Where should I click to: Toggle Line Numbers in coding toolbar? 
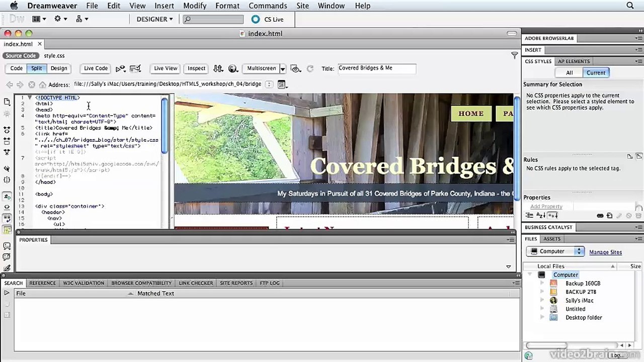coord(7,197)
